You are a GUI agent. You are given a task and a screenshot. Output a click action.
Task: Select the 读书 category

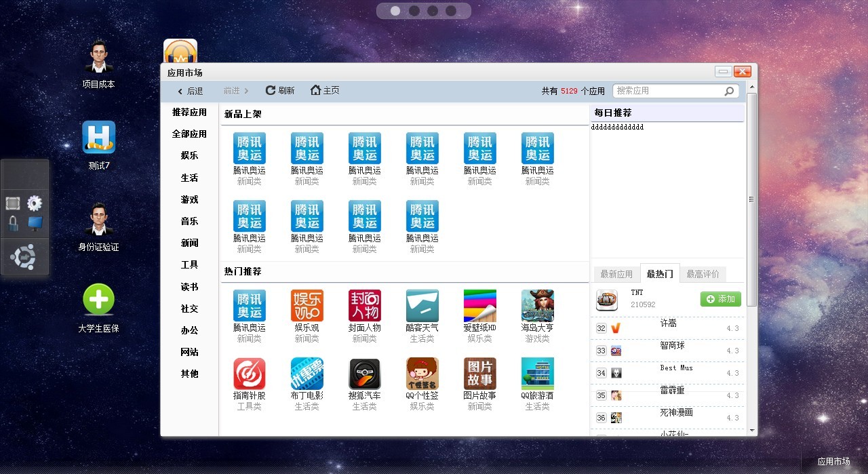coord(189,287)
